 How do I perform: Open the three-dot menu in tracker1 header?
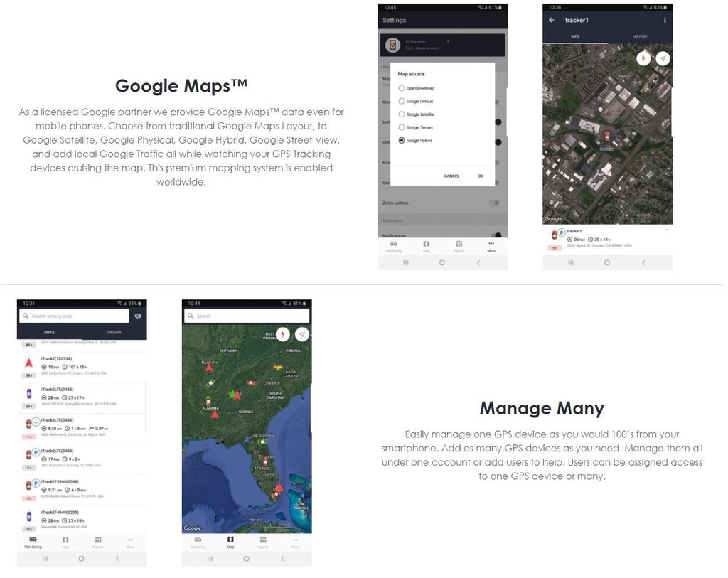pyautogui.click(x=665, y=20)
